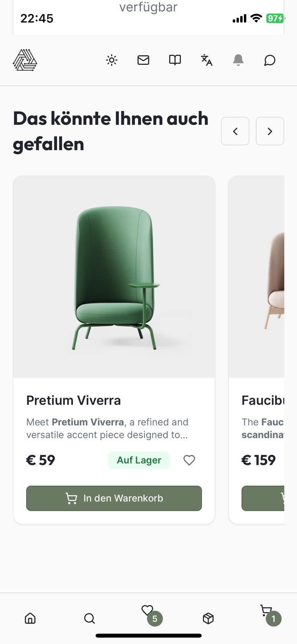
Task: Toggle wishlist heart for Pretium Viverra
Action: (x=189, y=460)
